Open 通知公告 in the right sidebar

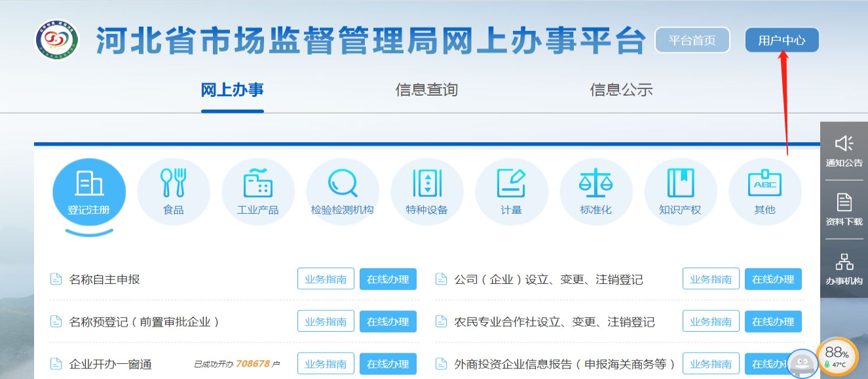pyautogui.click(x=844, y=151)
